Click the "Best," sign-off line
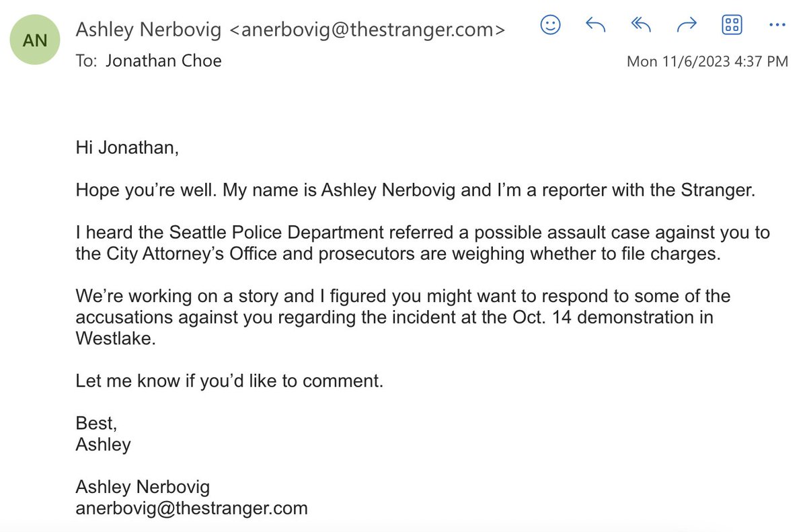Screen dimensions: 807x532 click(x=96, y=424)
